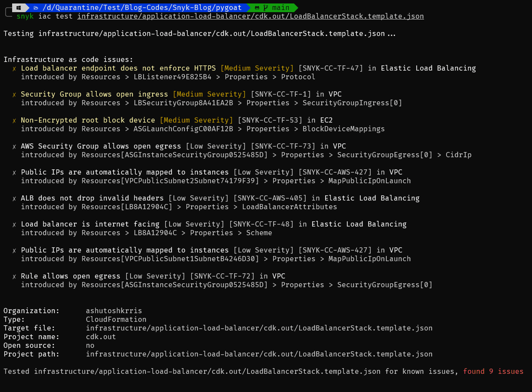The width and height of the screenshot is (532, 392).
Task: Click the Windows logo in the prompt
Action: point(18,7)
